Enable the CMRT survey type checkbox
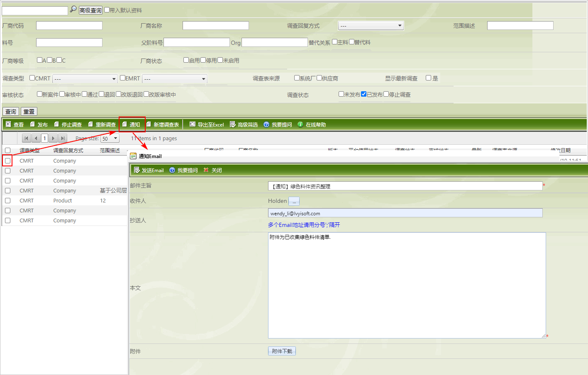Viewport: 588px width, 375px height. 32,78
